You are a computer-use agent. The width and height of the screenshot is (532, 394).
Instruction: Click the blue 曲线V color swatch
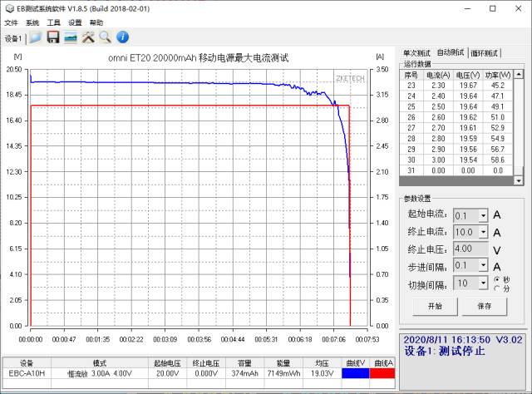[x=355, y=373]
